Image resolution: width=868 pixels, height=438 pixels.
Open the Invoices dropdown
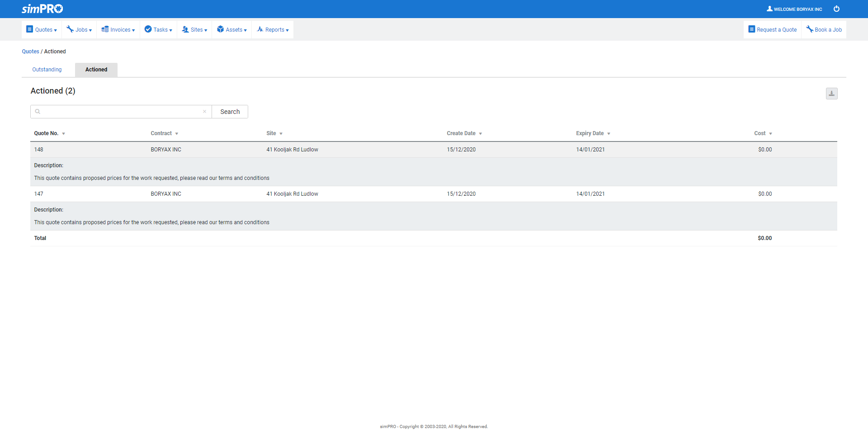(x=118, y=30)
